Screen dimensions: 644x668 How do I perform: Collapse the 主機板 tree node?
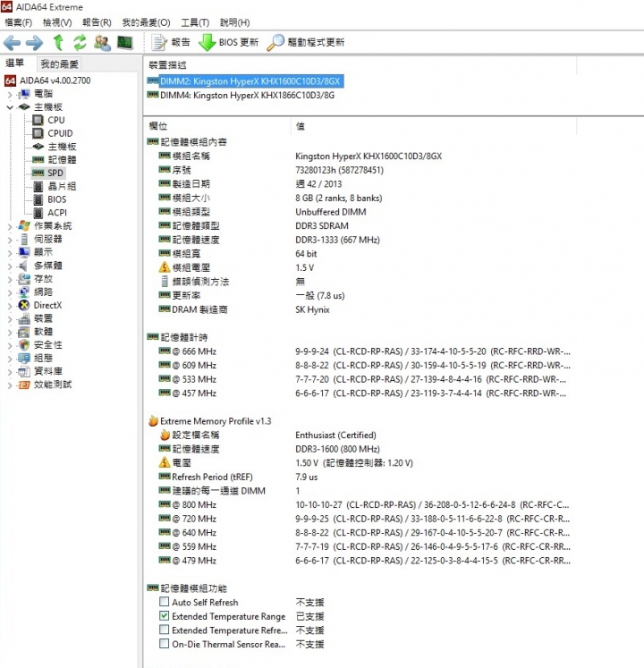click(x=10, y=107)
